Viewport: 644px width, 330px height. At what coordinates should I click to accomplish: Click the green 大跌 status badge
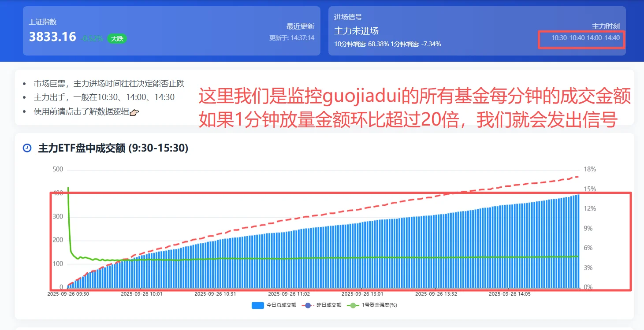(116, 39)
